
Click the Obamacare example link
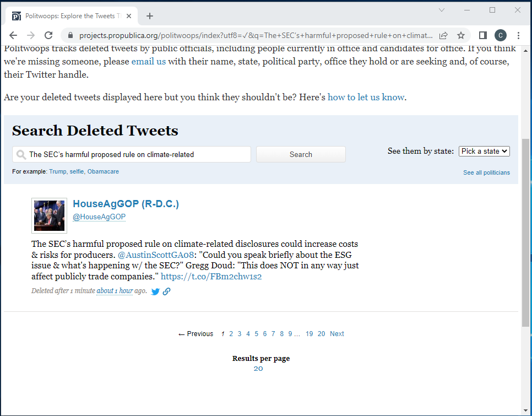103,172
